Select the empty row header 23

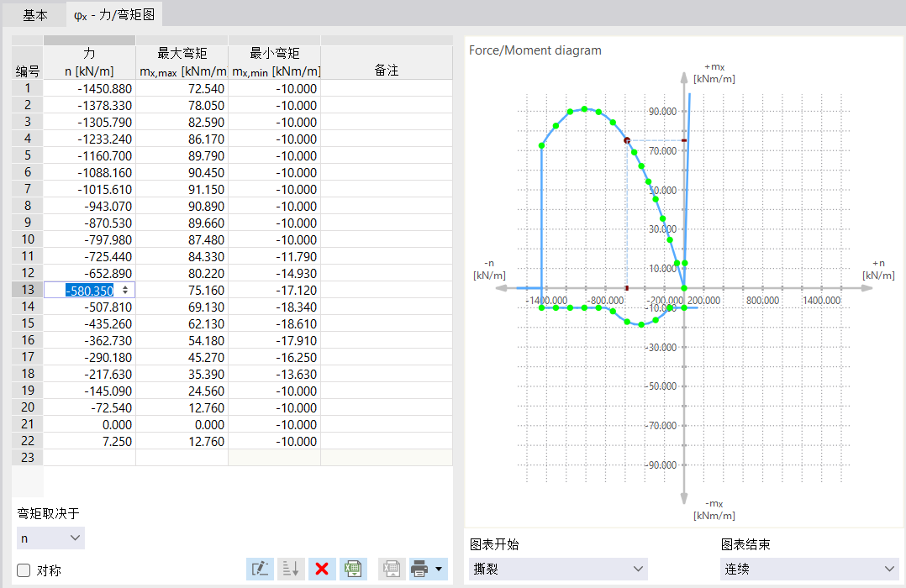[x=27, y=458]
